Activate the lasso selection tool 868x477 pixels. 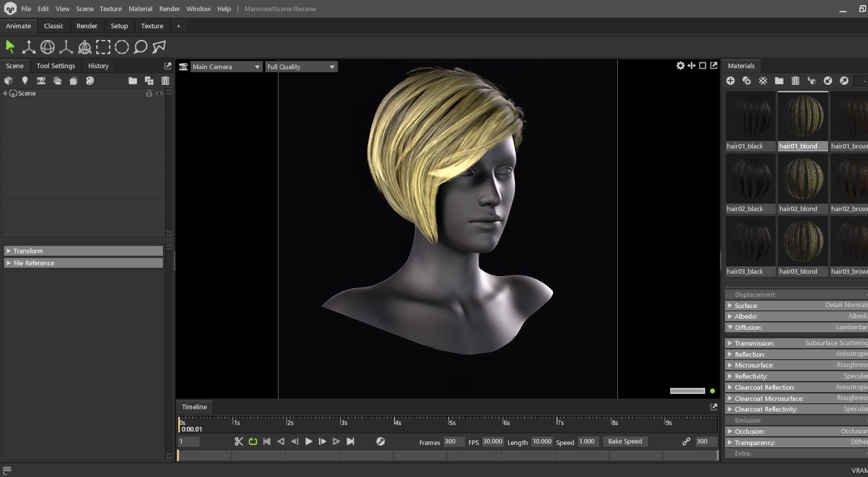click(x=140, y=47)
